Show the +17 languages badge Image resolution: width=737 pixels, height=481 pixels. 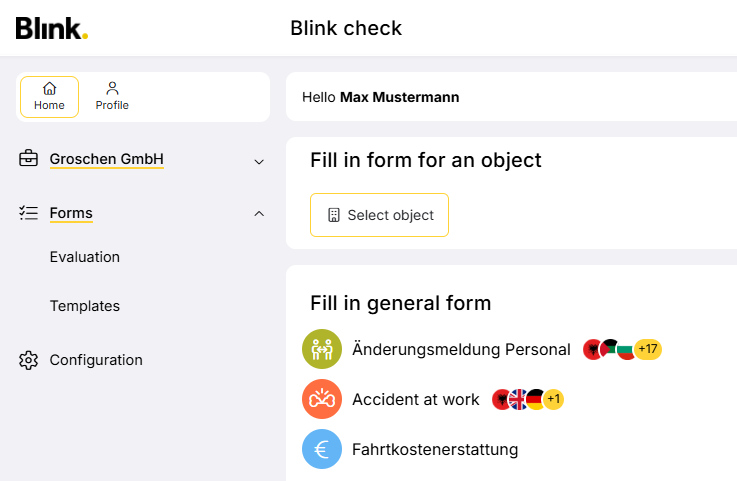click(x=648, y=349)
